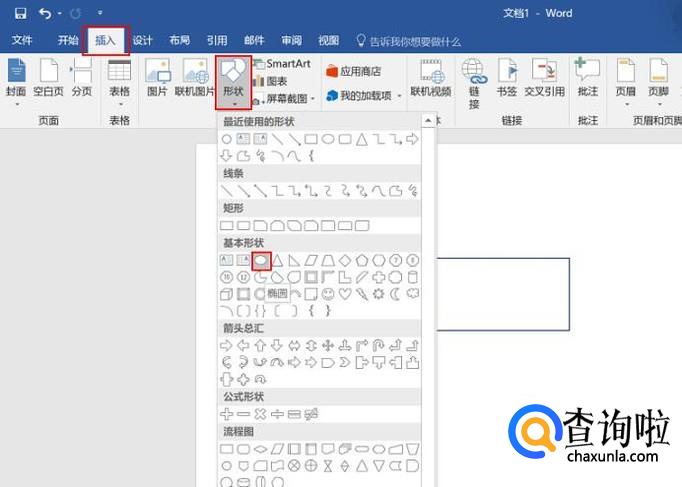
Task: Open the 应用商店 store
Action: (354, 71)
